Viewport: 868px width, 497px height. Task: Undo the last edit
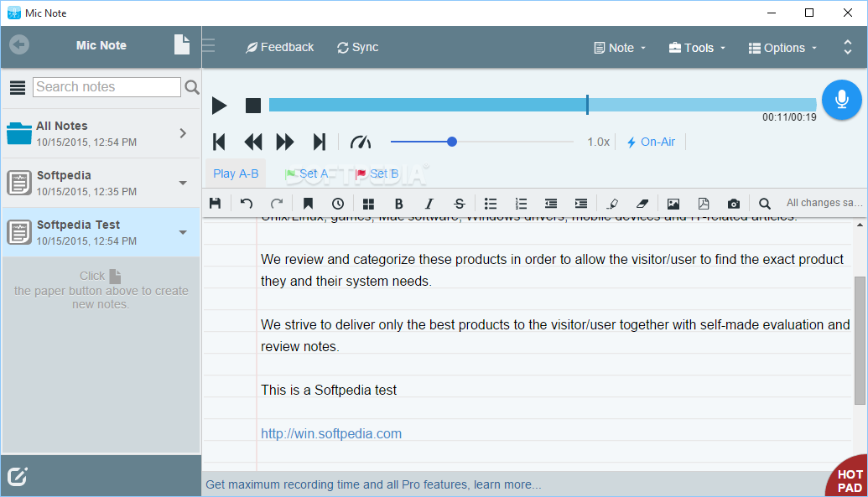point(247,204)
